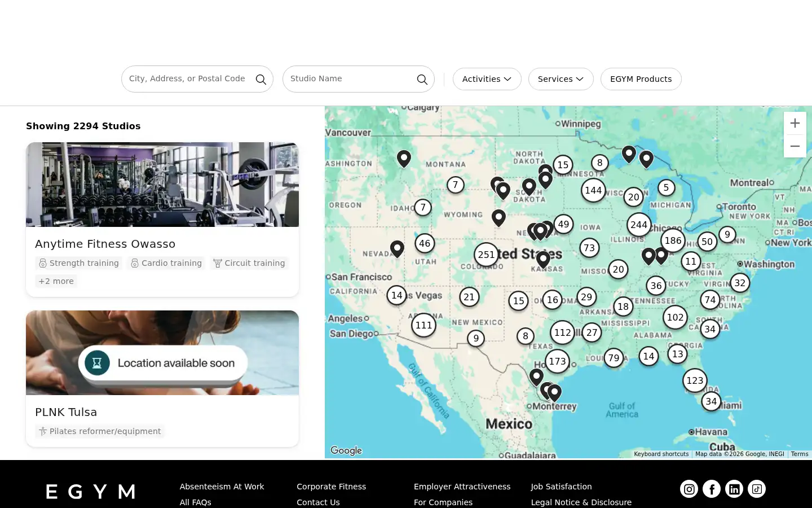Select the 29 studio cluster in Arkansas
Screen dimensions: 812x508
[586, 297]
